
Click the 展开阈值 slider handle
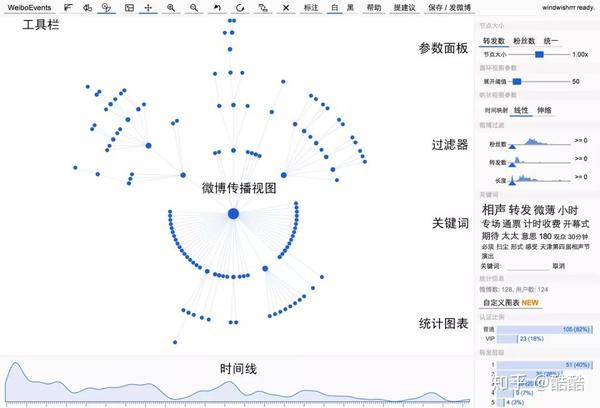tap(517, 81)
